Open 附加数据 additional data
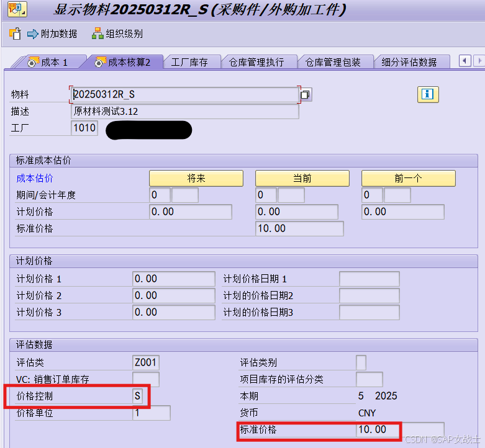485x448 pixels. coord(52,34)
